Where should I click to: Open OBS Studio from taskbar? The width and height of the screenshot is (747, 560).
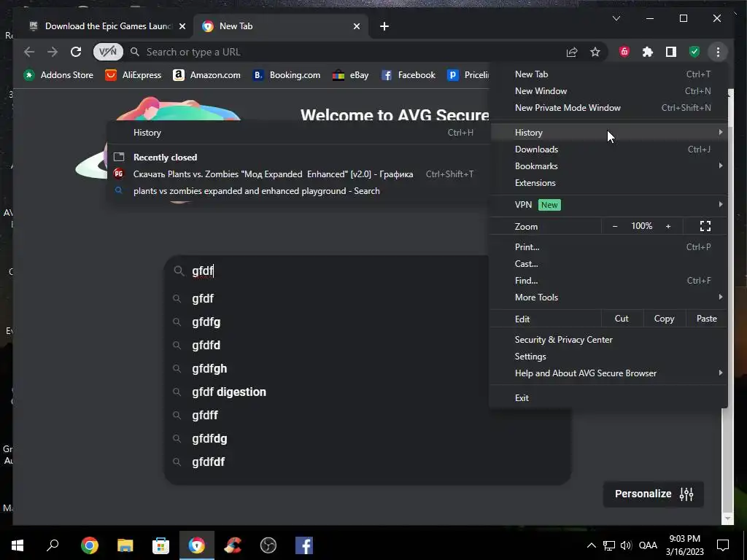268,545
